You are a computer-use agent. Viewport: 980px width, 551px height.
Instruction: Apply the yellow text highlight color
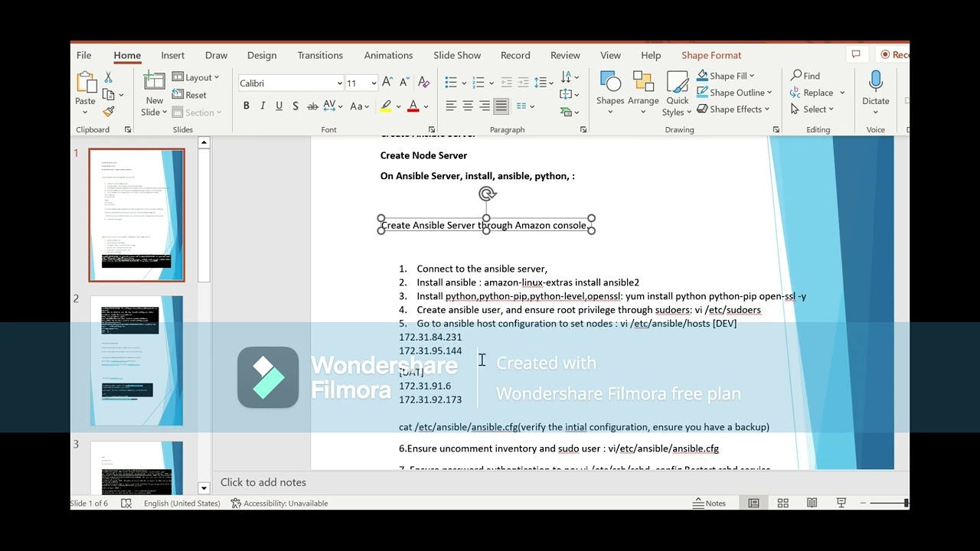pos(387,106)
